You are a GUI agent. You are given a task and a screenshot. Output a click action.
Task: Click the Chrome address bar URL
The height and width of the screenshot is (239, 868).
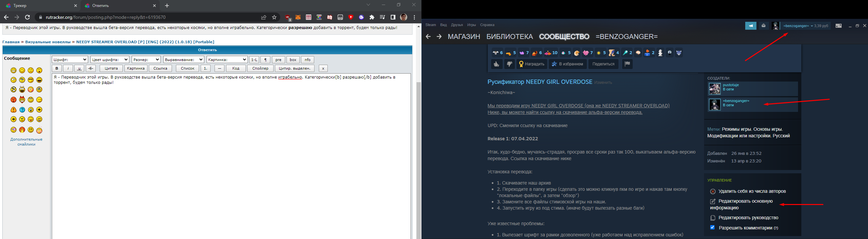pyautogui.click(x=106, y=17)
